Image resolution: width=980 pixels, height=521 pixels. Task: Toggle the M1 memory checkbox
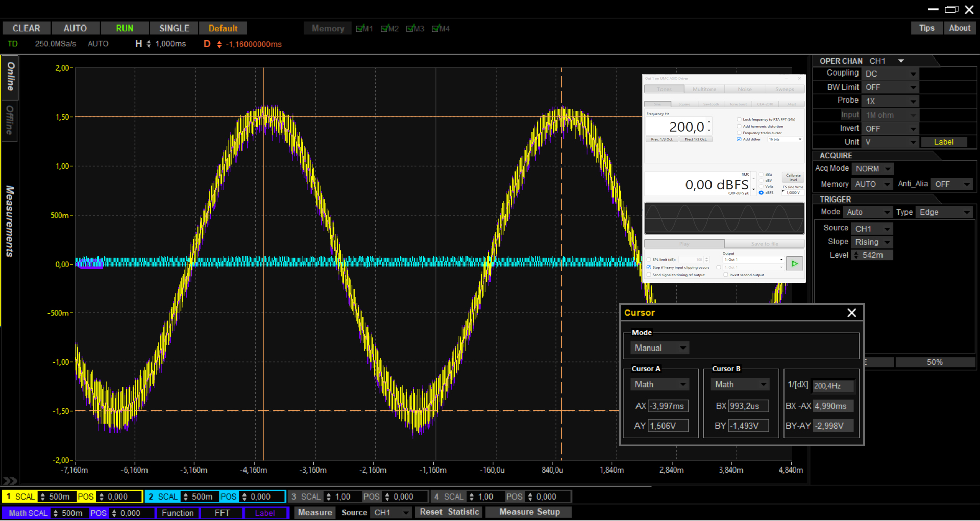click(x=359, y=29)
